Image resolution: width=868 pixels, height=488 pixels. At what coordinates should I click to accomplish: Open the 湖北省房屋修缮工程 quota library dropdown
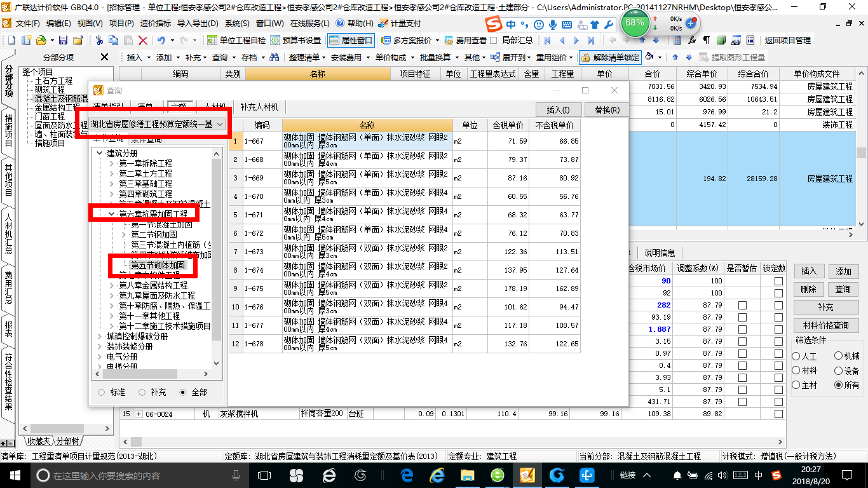[x=157, y=125]
